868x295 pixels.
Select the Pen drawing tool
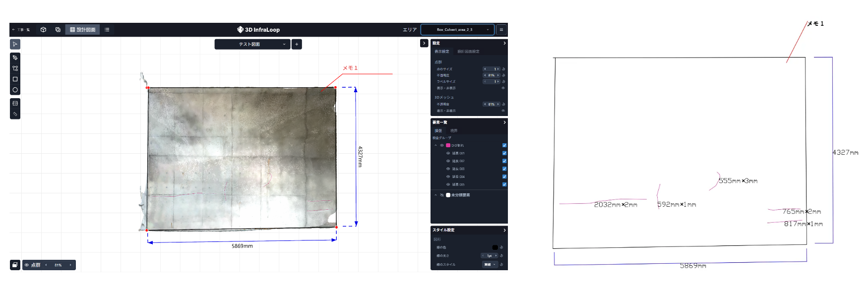15,58
